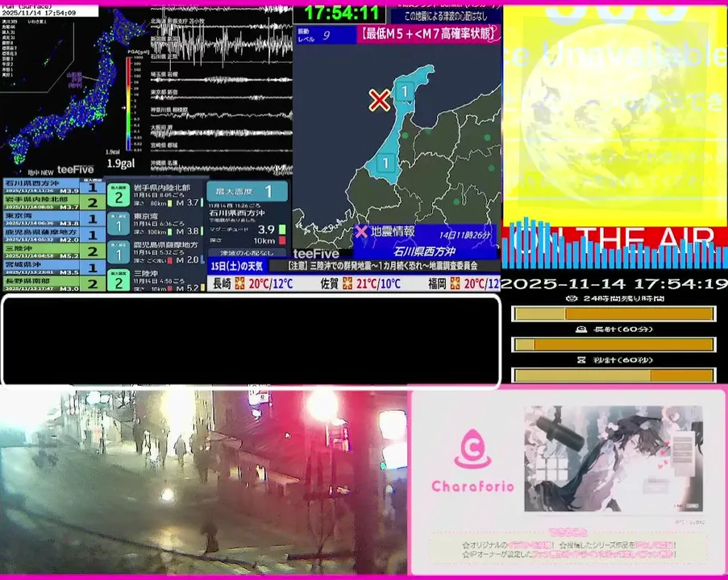Click the sun icon next to 長崎
The image size is (728, 580).
pos(239,284)
